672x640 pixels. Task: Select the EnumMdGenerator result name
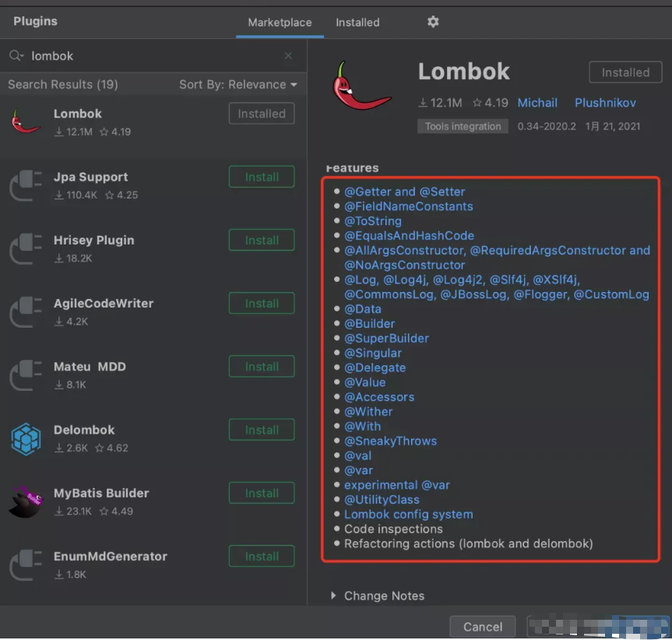tap(110, 556)
